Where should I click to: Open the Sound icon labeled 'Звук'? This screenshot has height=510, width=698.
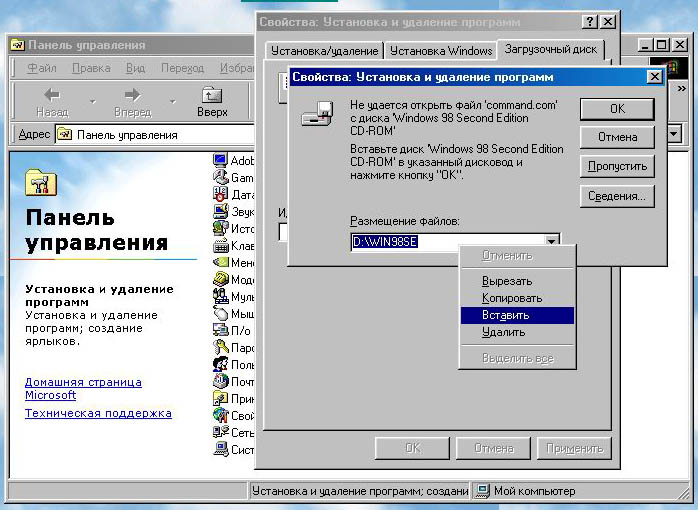point(220,211)
